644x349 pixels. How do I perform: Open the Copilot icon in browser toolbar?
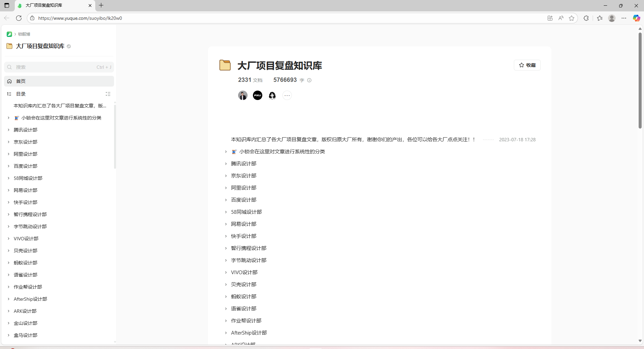(636, 18)
